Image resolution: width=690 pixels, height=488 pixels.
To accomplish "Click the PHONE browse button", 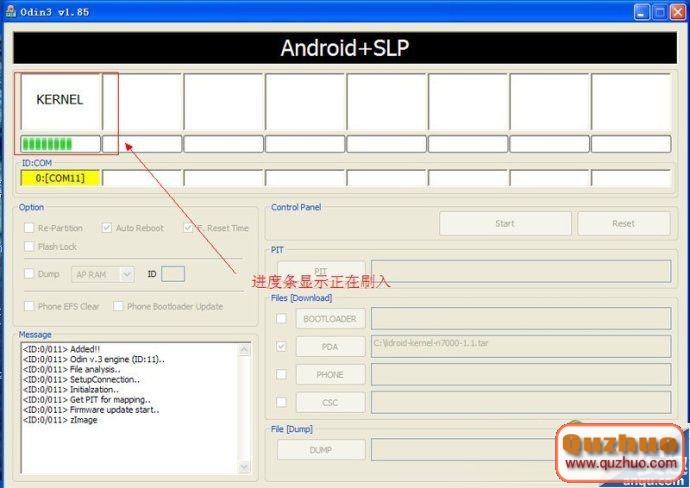I will tap(330, 375).
